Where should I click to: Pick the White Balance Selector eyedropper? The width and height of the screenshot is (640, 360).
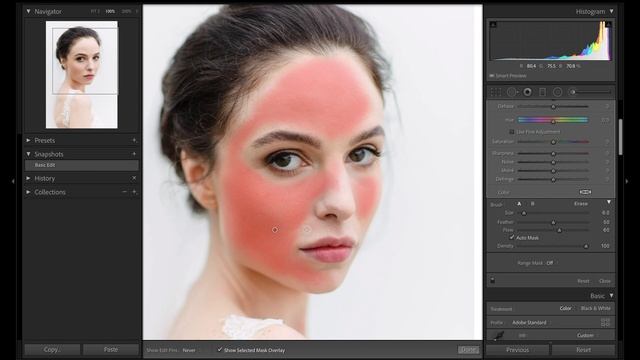click(x=498, y=336)
